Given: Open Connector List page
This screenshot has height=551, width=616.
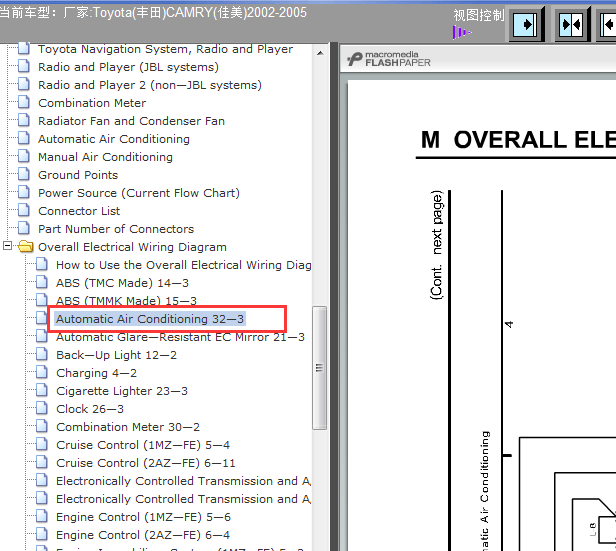Looking at the screenshot, I should (x=79, y=211).
